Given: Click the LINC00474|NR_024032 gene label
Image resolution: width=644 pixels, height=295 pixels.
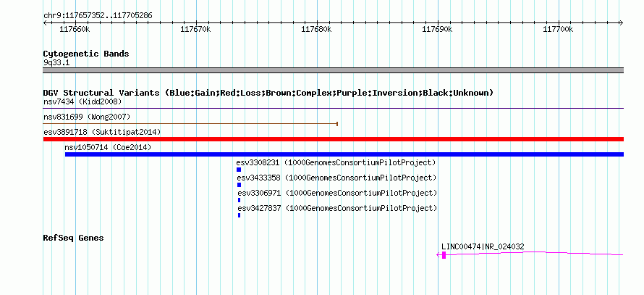Looking at the screenshot, I should pos(483,247).
